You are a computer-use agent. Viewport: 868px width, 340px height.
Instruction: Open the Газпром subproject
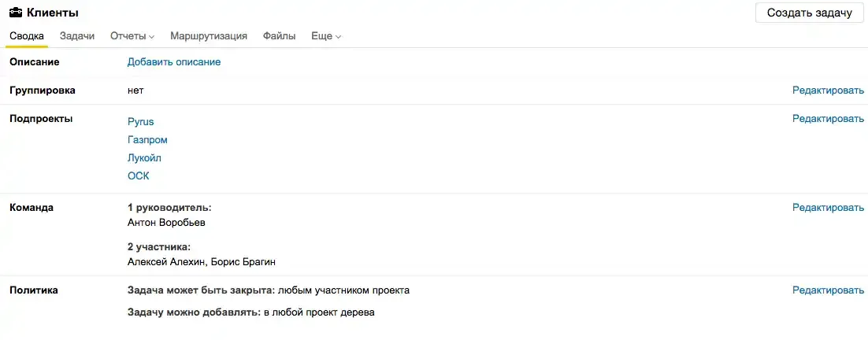[147, 140]
